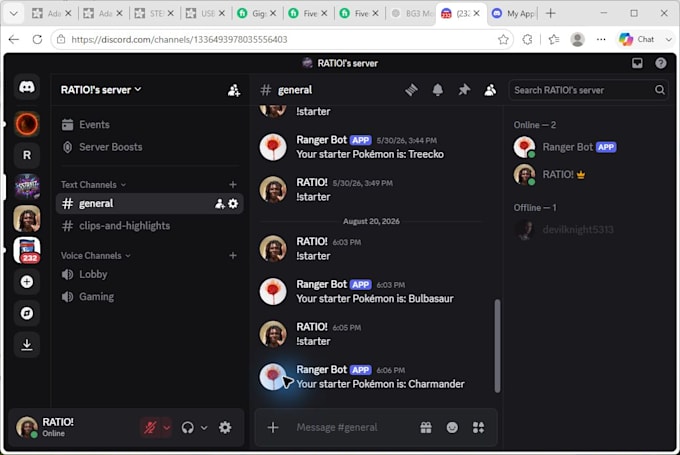Screen dimensions: 680x455
Task: Open browser favorites icon
Action: coord(553,39)
